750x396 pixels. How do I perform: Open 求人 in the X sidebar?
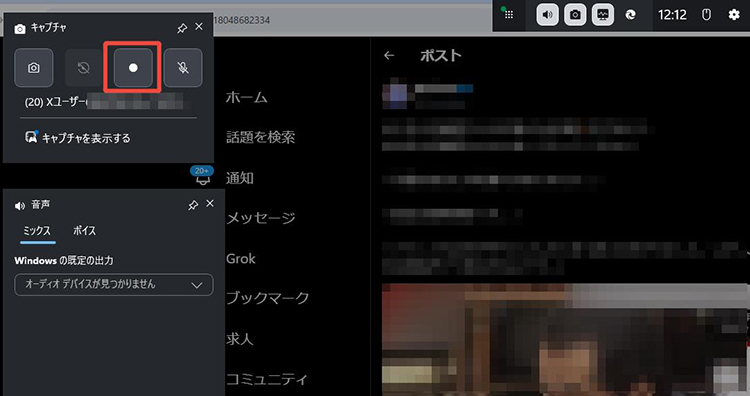click(x=240, y=339)
